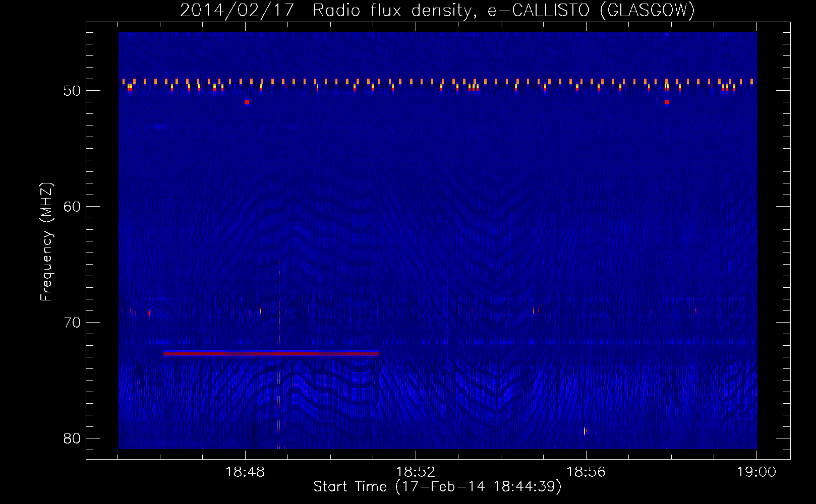Click the 80 frequency tick label
The height and width of the screenshot is (504, 816).
[73, 438]
